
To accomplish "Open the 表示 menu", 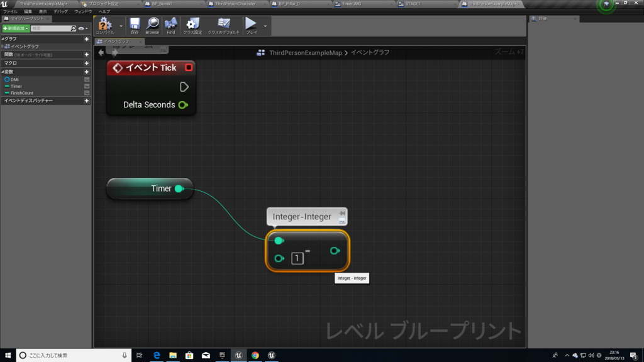I will (43, 11).
